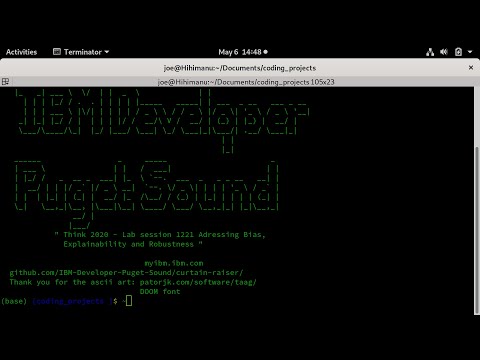
Task: Open the Activities overview
Action: pos(21,52)
